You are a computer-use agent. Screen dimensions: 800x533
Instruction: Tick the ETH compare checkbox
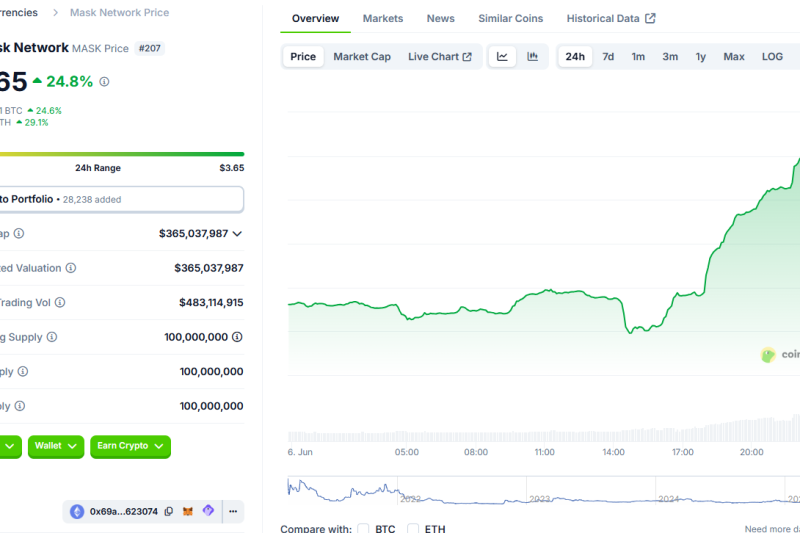[x=413, y=528]
